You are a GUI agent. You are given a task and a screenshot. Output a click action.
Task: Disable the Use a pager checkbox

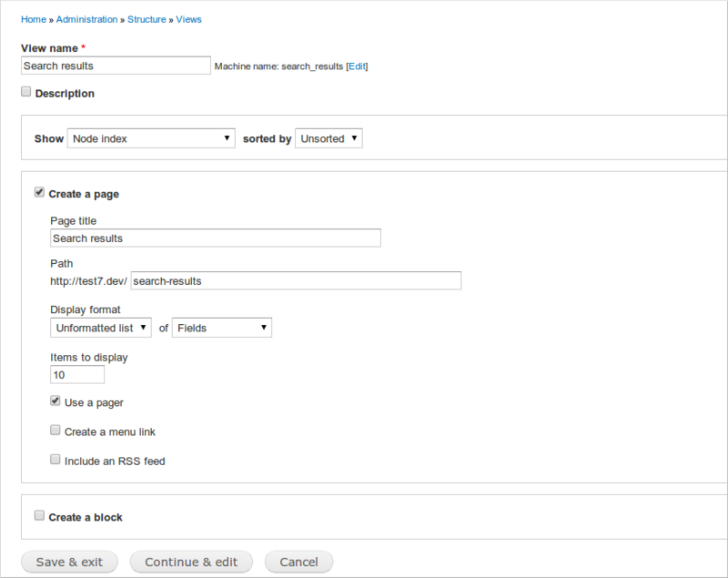click(x=56, y=401)
